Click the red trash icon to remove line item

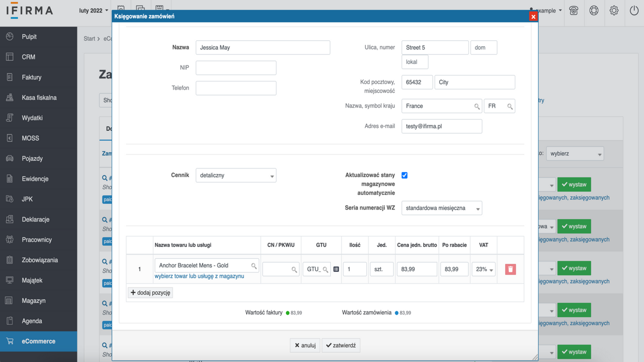click(510, 269)
